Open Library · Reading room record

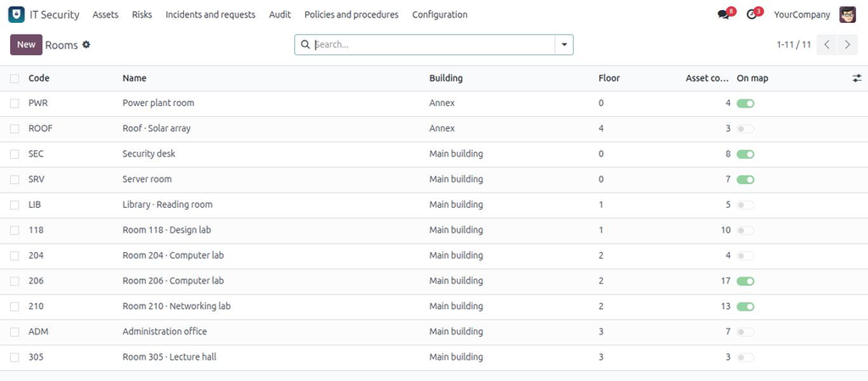(x=167, y=205)
